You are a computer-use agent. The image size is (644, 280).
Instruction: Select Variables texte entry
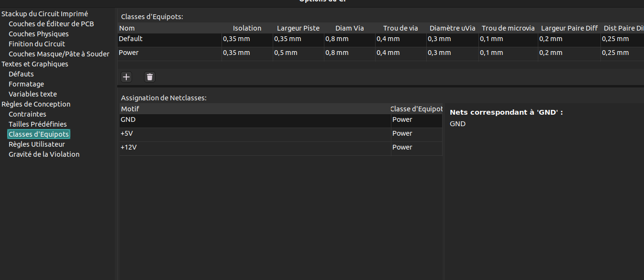[x=33, y=94]
